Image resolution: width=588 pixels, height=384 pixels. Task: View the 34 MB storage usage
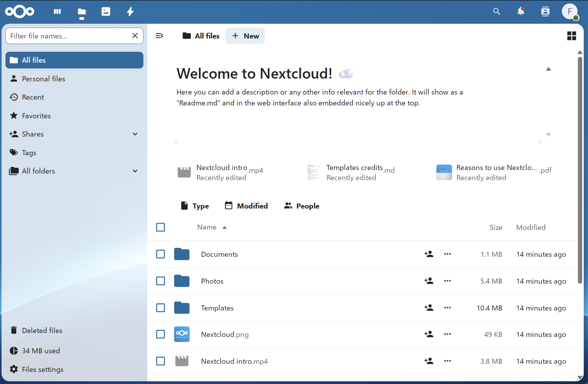coord(40,351)
